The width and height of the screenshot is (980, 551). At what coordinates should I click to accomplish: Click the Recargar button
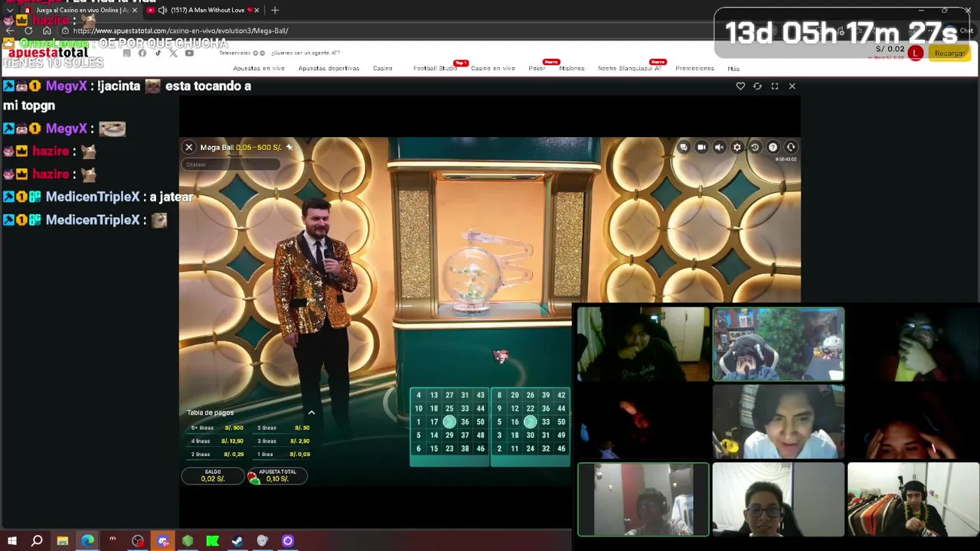tap(950, 54)
